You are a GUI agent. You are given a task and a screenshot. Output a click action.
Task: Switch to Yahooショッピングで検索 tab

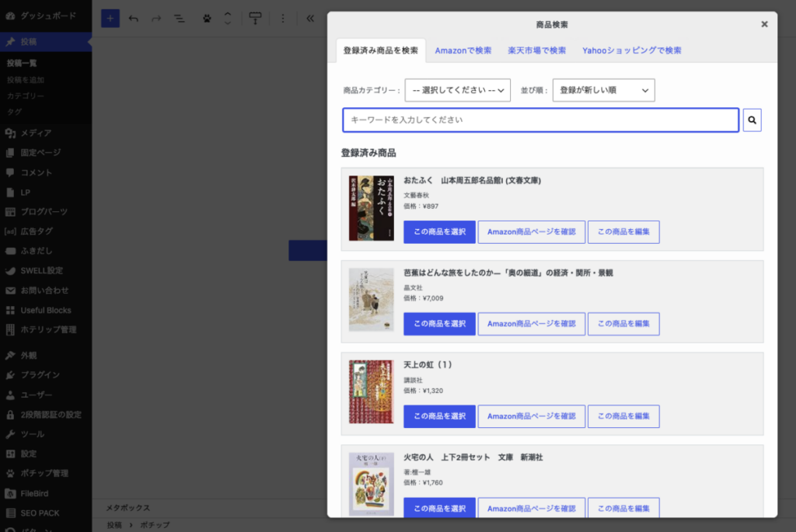pyautogui.click(x=631, y=50)
